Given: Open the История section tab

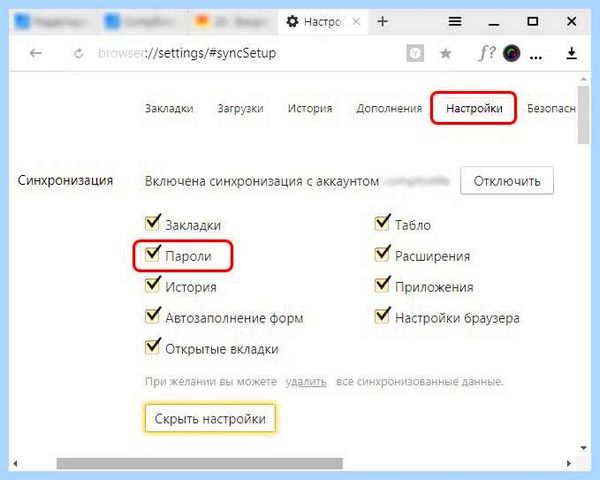Looking at the screenshot, I should click(310, 108).
